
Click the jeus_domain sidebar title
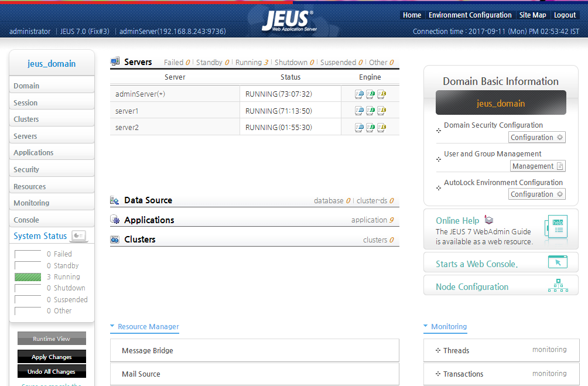pos(52,63)
